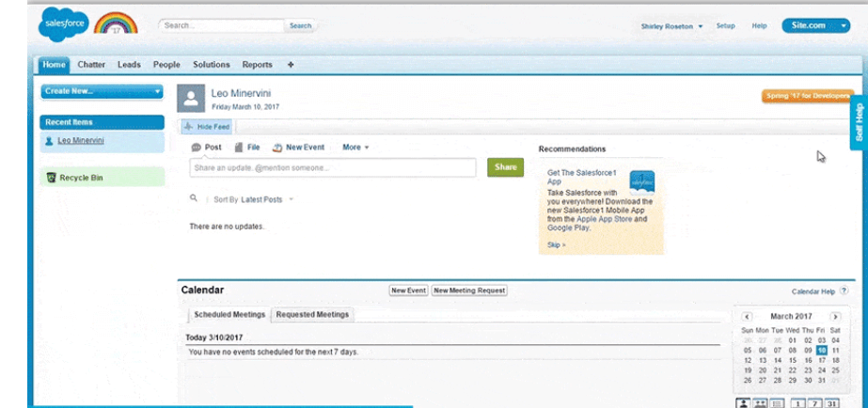Viewport: 868px width, 408px height.
Task: Click the rainbow Spring '17 logo
Action: [x=116, y=24]
